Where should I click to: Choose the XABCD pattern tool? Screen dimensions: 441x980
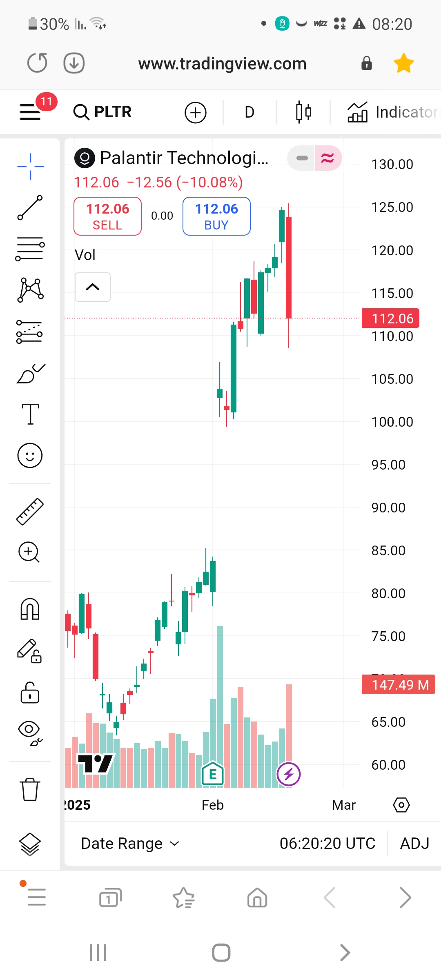tap(30, 290)
